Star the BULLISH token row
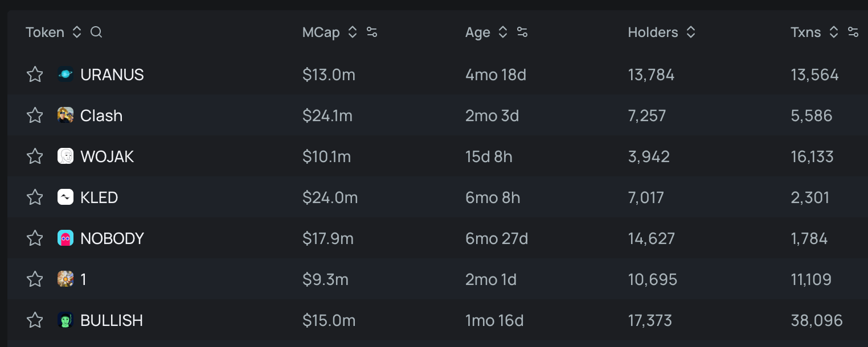This screenshot has height=347, width=868. point(35,320)
